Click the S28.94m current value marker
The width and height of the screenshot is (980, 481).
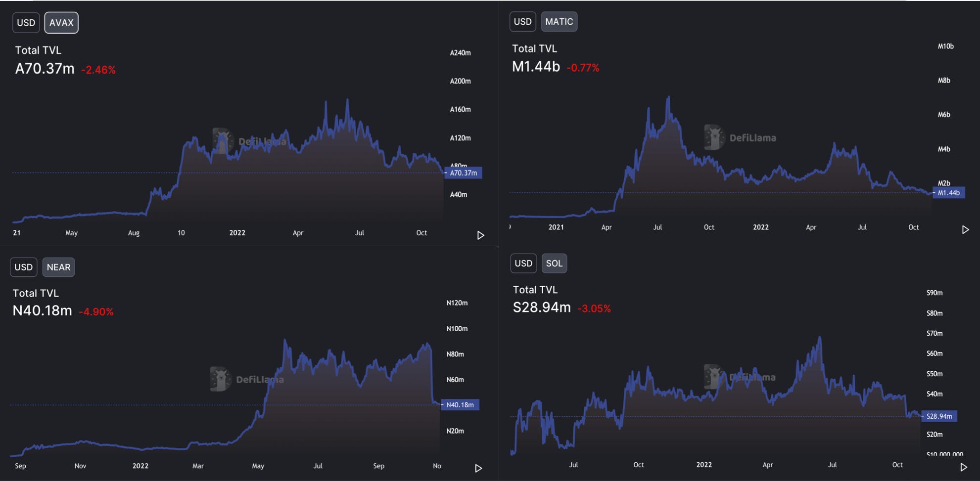(939, 416)
